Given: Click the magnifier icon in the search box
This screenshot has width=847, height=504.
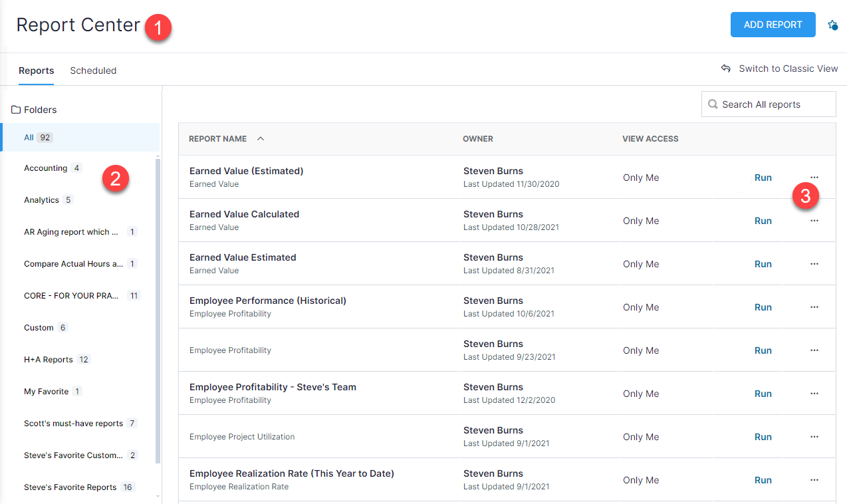Looking at the screenshot, I should click(713, 104).
